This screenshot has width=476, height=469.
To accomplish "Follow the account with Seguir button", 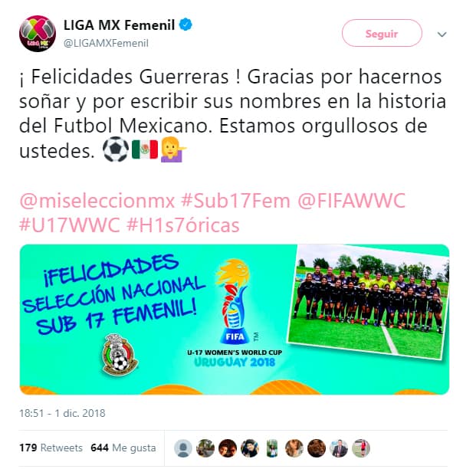I will 382,33.
